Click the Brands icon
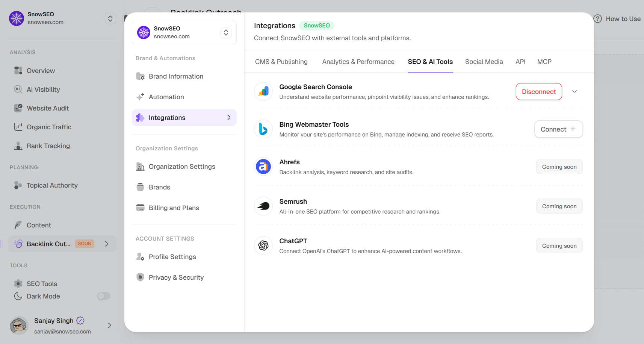Image resolution: width=644 pixels, height=344 pixels. click(140, 187)
